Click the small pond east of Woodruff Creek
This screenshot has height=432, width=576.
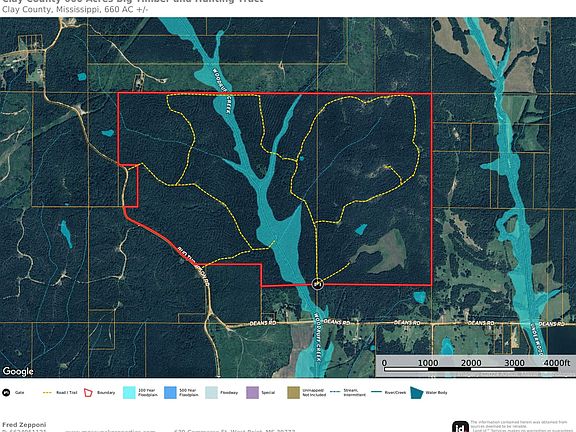[360, 229]
